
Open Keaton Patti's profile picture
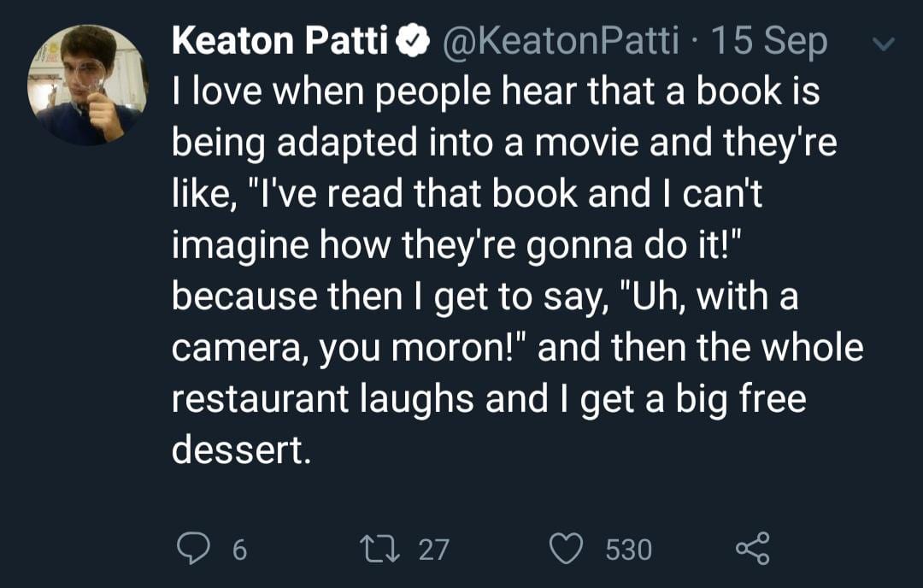(88, 85)
